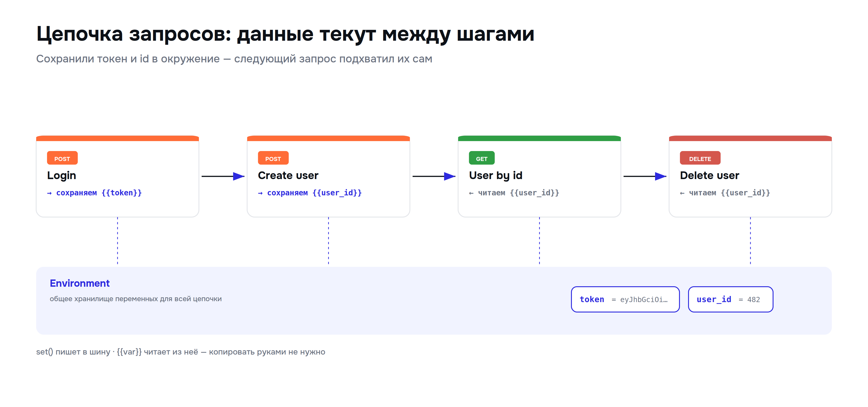The height and width of the screenshot is (407, 868).
Task: Click the POST badge on Create user card
Action: 273,158
